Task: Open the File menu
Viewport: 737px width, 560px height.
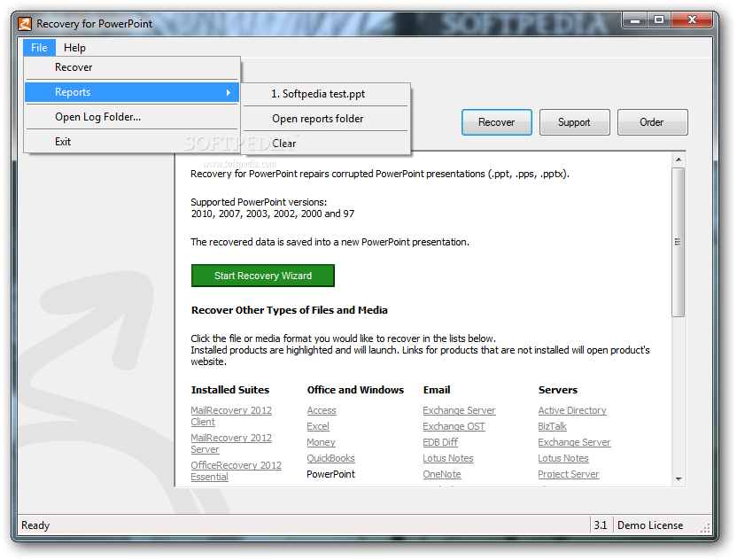Action: [39, 48]
